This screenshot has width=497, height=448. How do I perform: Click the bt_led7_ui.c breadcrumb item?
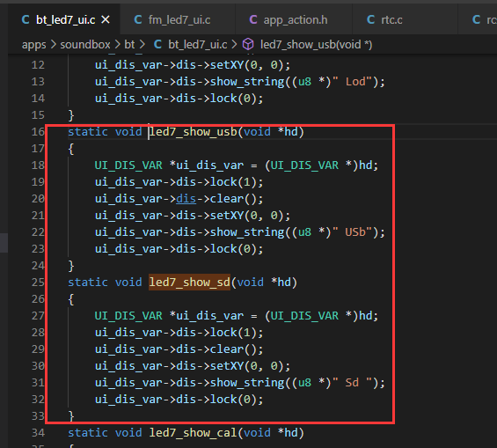(197, 44)
